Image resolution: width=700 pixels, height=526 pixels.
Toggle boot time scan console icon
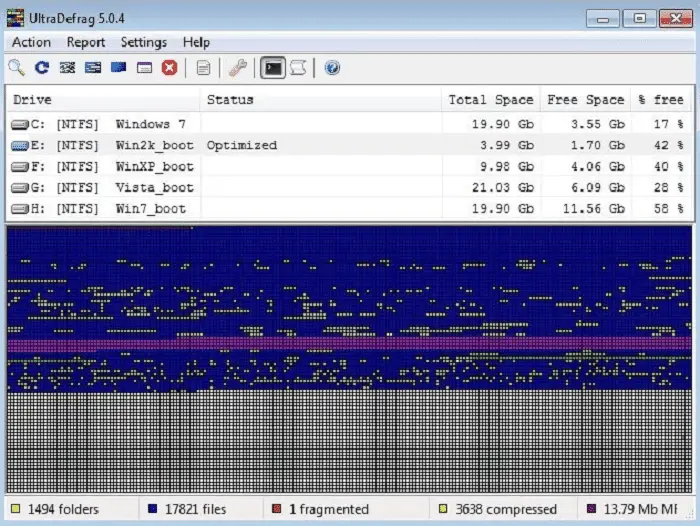click(x=273, y=68)
